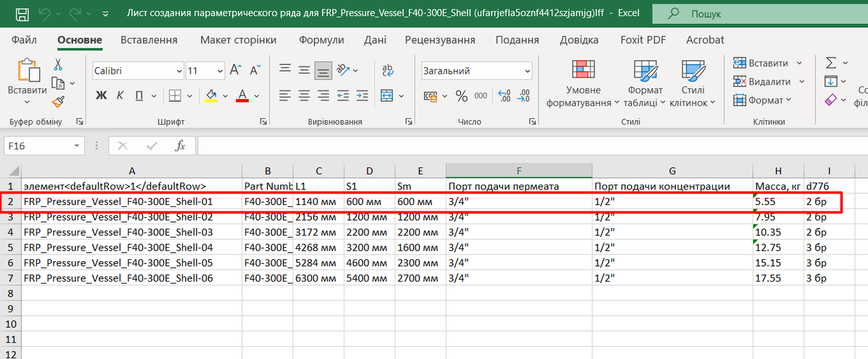Increase decimal places
868x359 pixels.
pos(505,96)
